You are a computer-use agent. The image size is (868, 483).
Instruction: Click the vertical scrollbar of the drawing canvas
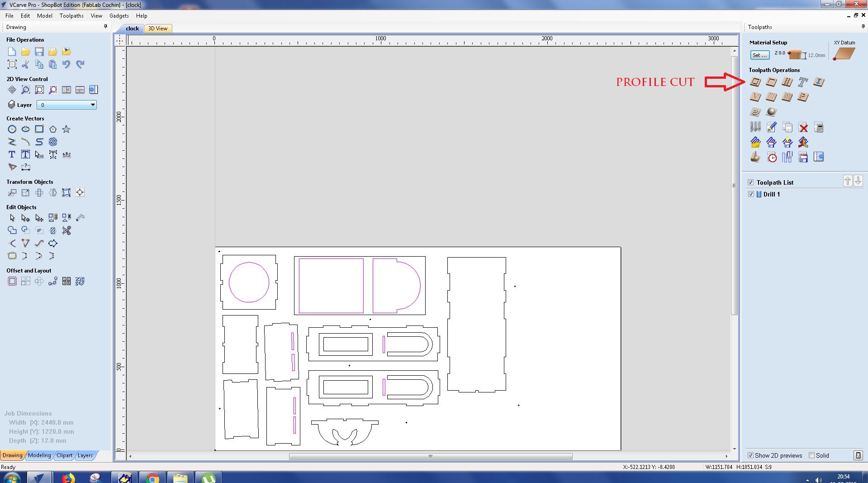(734, 185)
